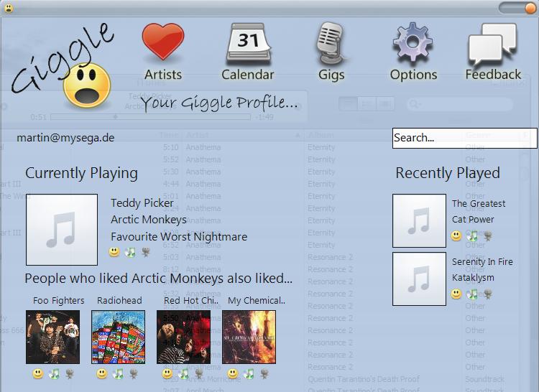The image size is (539, 392).
Task: Click the orange button in the title bar
Action: click(530, 8)
